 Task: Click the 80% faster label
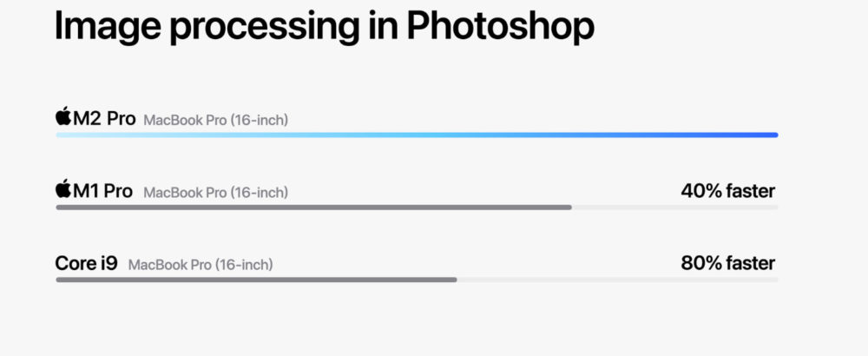pos(728,263)
